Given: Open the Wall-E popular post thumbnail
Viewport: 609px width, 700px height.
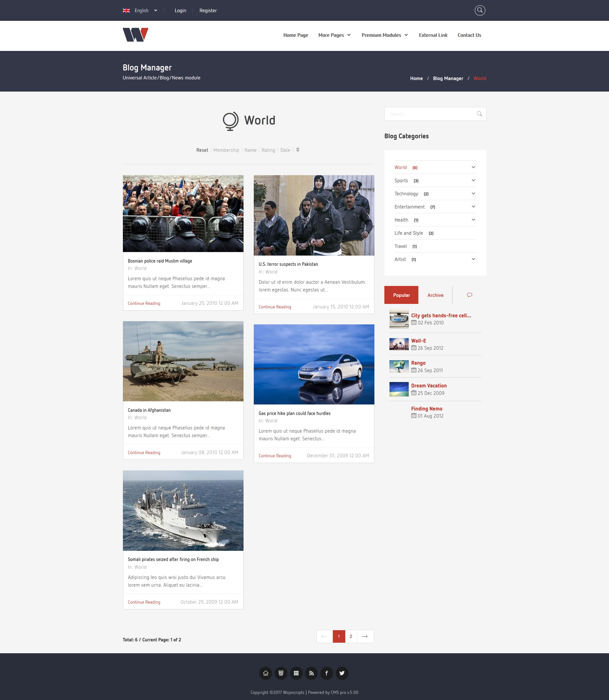Looking at the screenshot, I should pyautogui.click(x=399, y=344).
